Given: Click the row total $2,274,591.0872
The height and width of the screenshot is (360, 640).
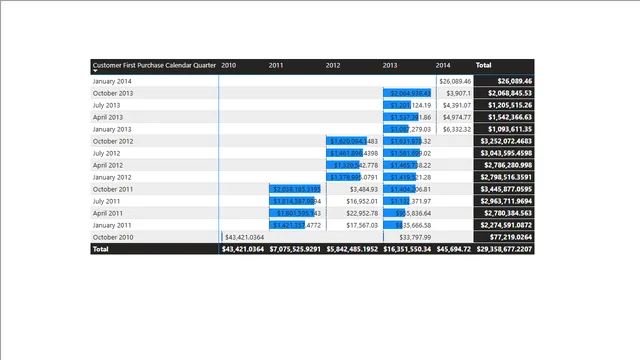Looking at the screenshot, I should click(x=506, y=225).
